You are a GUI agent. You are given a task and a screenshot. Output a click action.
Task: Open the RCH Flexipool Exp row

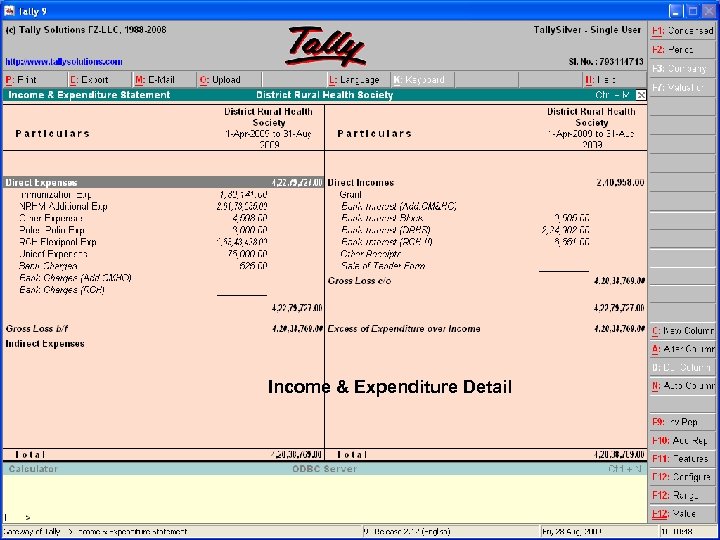[143, 242]
